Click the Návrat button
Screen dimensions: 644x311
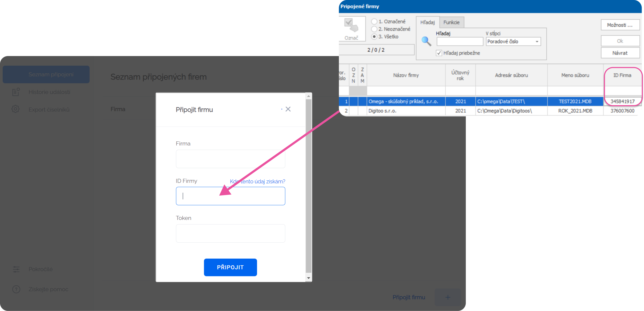tap(620, 53)
